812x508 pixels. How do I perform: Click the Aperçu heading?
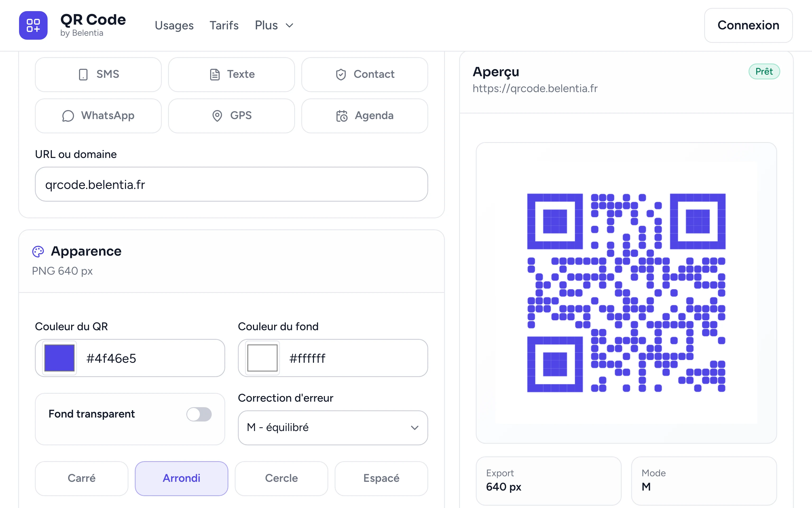(x=496, y=72)
